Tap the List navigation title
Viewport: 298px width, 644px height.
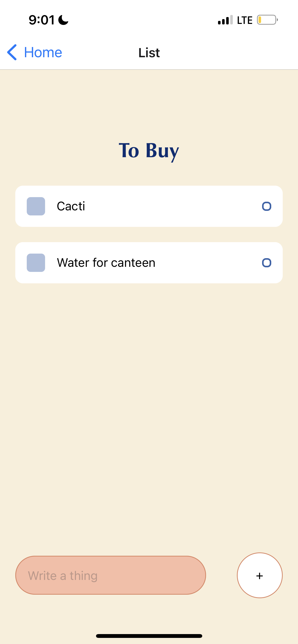[149, 53]
